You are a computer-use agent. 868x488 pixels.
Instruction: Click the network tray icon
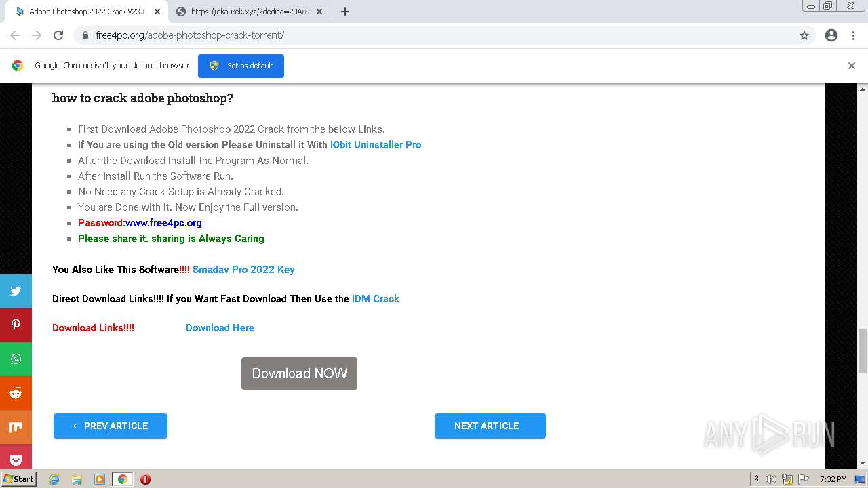coord(787,479)
